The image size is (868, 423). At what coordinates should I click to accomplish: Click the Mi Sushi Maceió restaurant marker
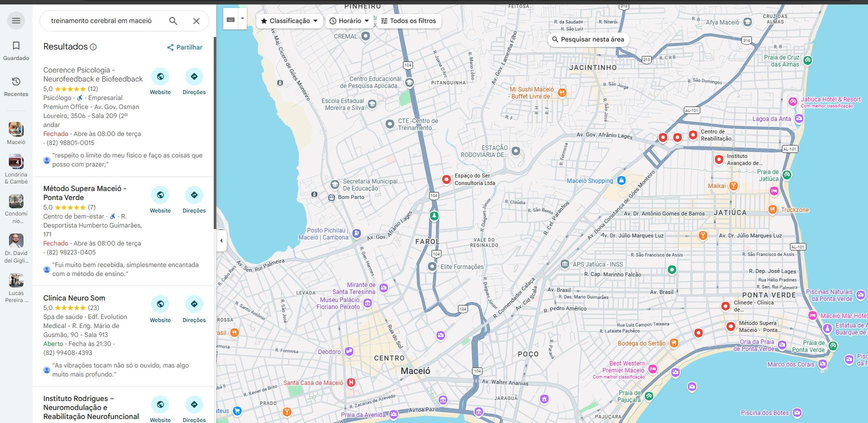click(562, 92)
